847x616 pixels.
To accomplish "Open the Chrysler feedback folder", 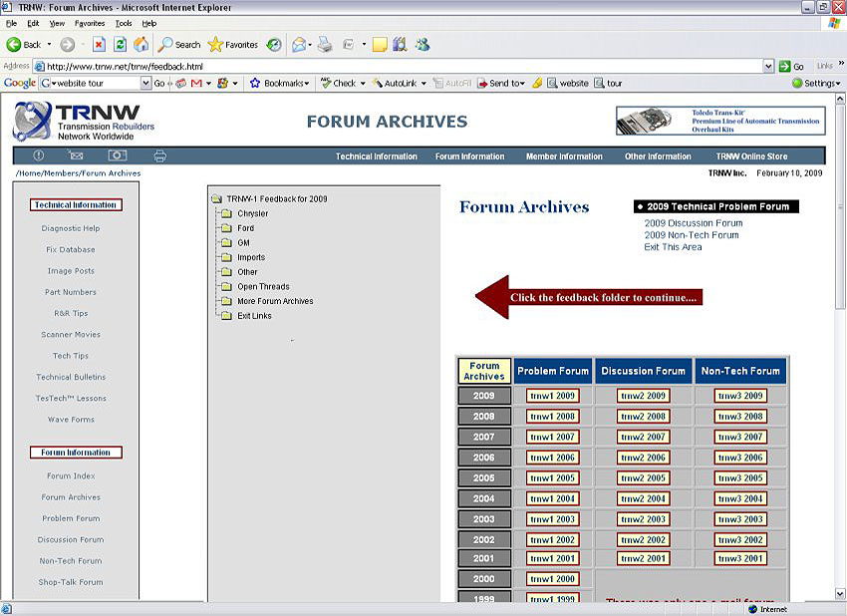I will point(252,213).
